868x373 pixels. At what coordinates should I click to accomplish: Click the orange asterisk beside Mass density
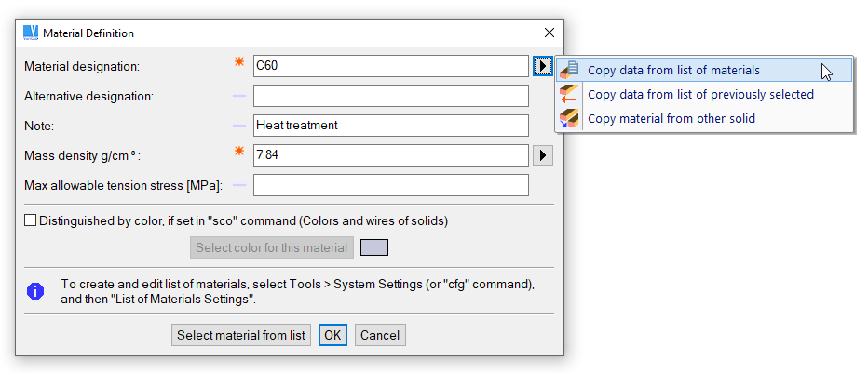[239, 153]
